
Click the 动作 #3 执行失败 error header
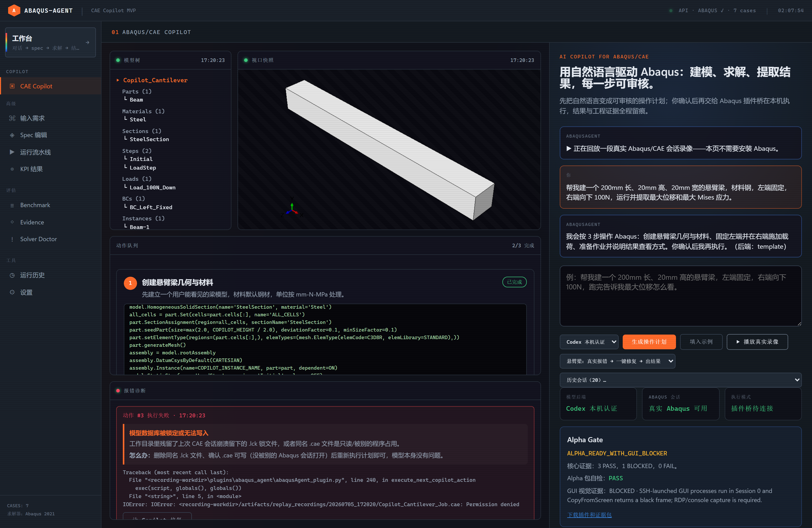164,415
